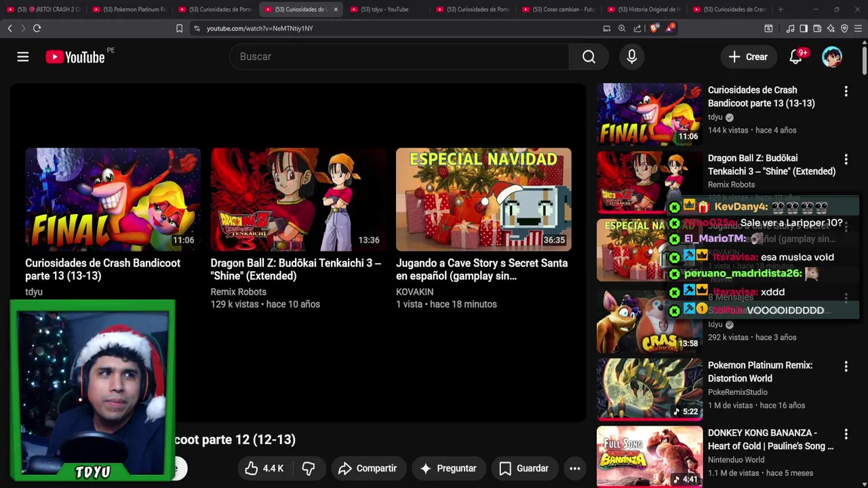
Task: Open sidebar thumbnail with 13:58 duration
Action: (650, 321)
